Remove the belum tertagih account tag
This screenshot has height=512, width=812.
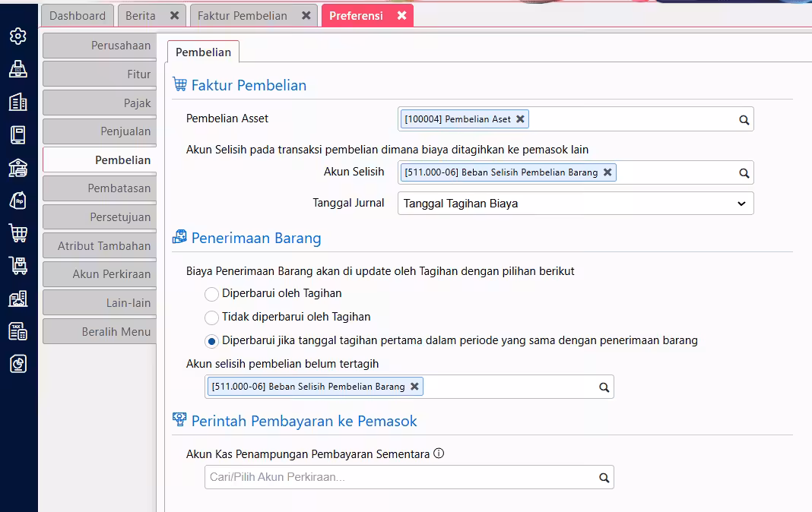414,387
